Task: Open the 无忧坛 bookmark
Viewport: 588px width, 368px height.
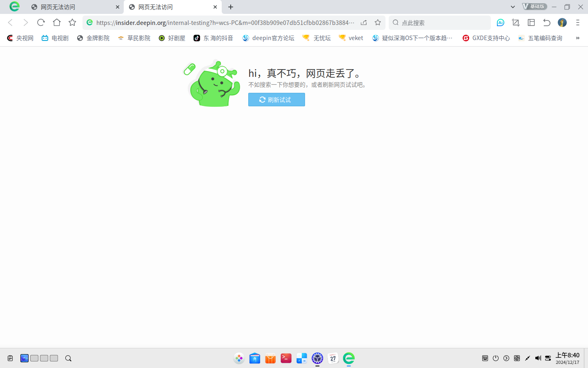Action: pos(316,38)
